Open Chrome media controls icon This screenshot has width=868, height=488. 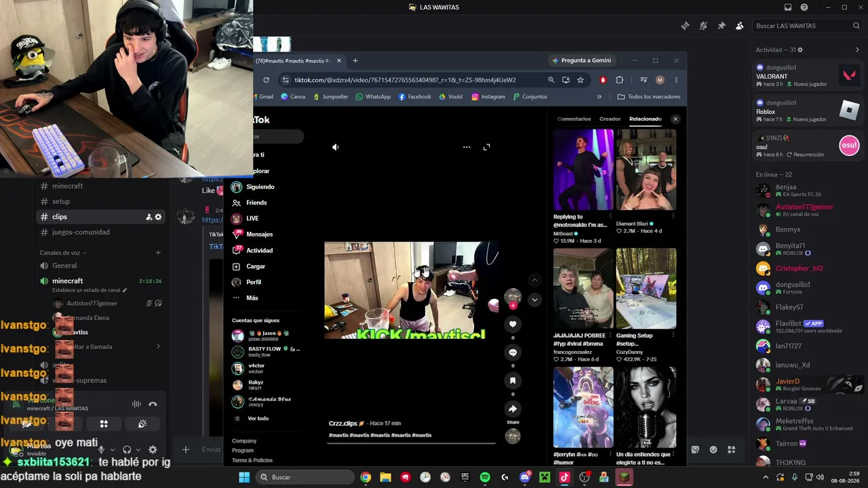tap(644, 80)
